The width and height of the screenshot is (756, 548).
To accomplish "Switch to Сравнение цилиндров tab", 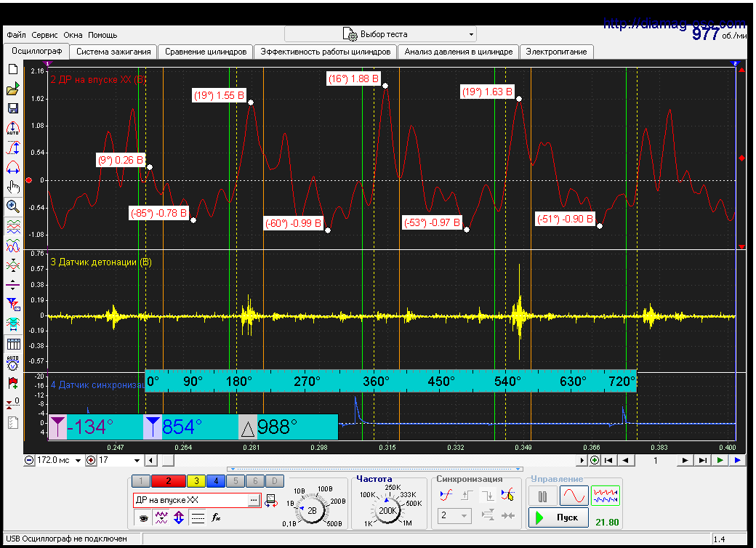I will 206,52.
